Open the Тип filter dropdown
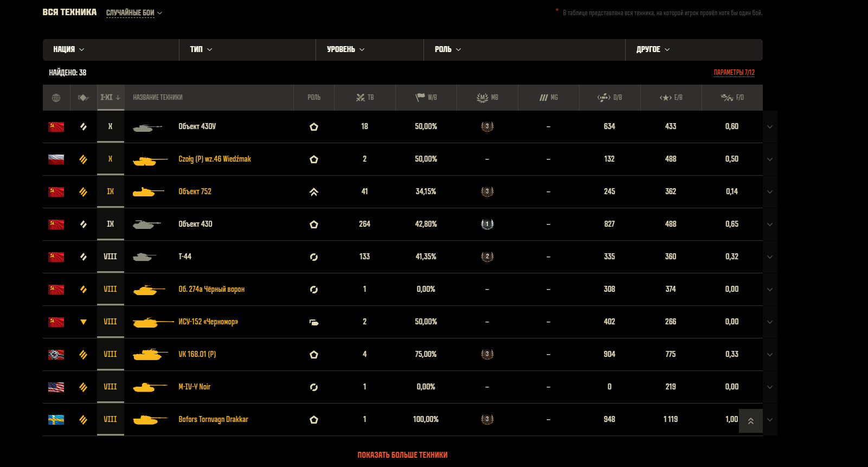Screen dimensions: 868x467 pyautogui.click(x=201, y=49)
